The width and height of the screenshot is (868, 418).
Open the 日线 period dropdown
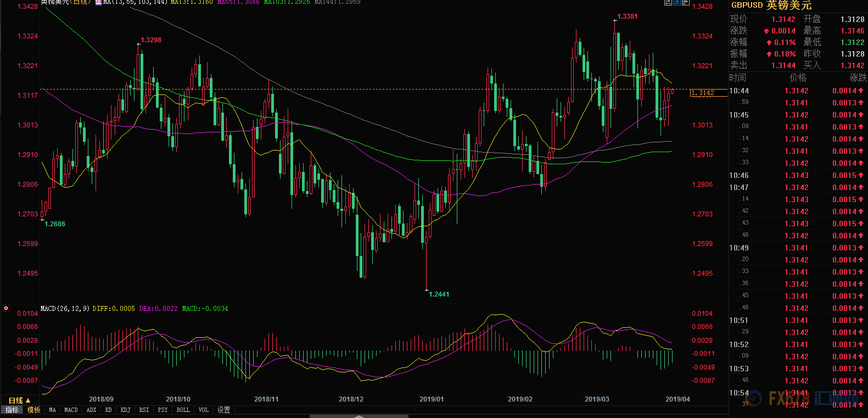coord(19,400)
